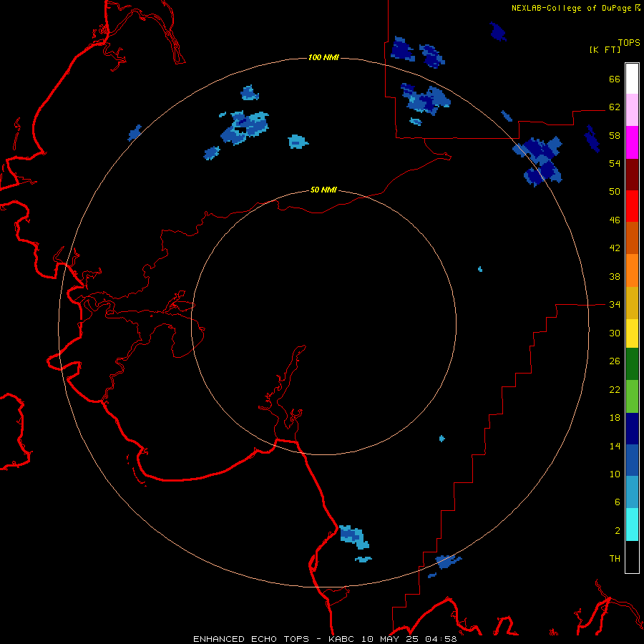
Task: Click the 22 value on the scale
Action: pyautogui.click(x=615, y=389)
